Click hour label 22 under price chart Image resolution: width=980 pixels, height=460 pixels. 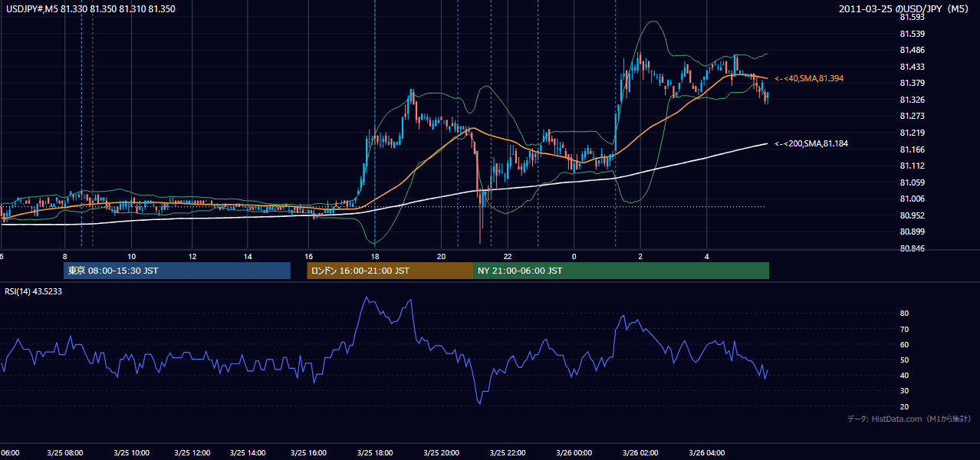pyautogui.click(x=508, y=256)
